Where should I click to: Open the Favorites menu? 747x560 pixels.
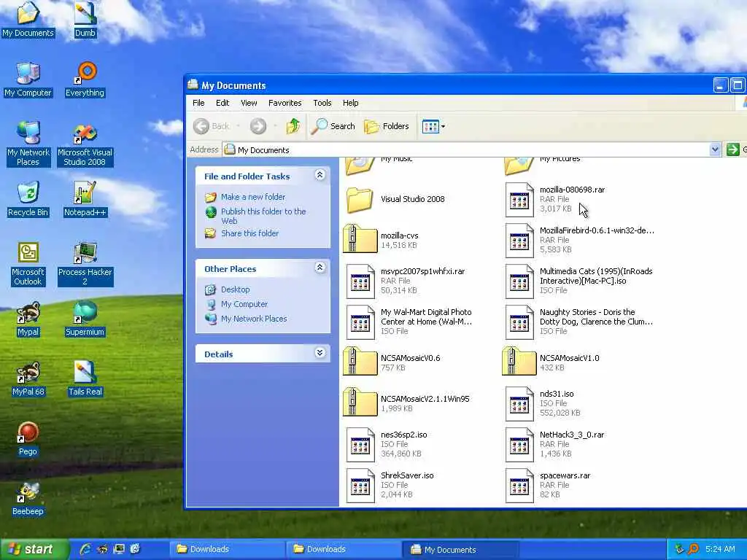coord(285,103)
